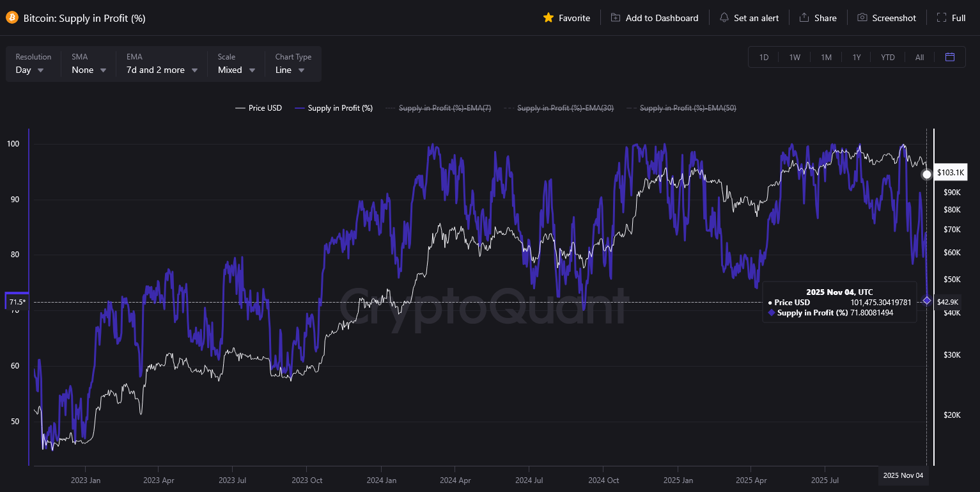Image resolution: width=980 pixels, height=492 pixels.
Task: Click the Favorite star icon
Action: (x=548, y=17)
